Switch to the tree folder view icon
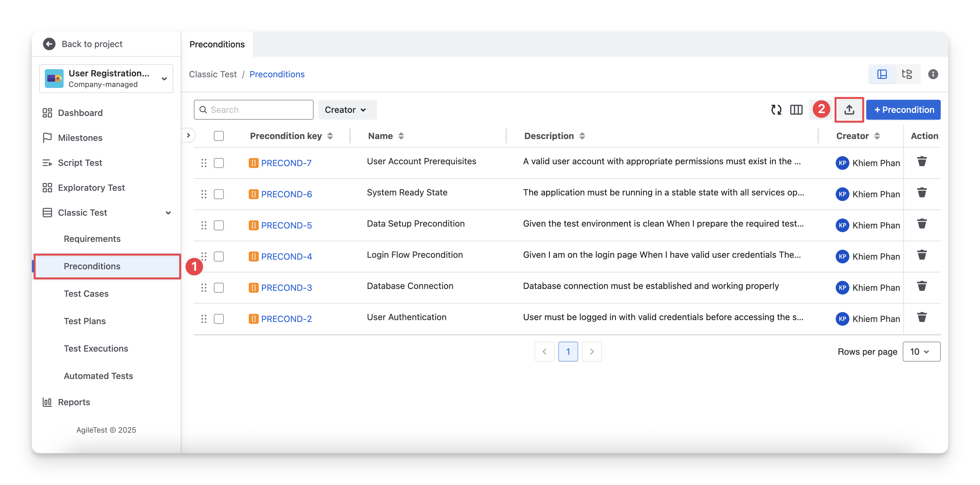Image resolution: width=980 pixels, height=485 pixels. coord(907,74)
